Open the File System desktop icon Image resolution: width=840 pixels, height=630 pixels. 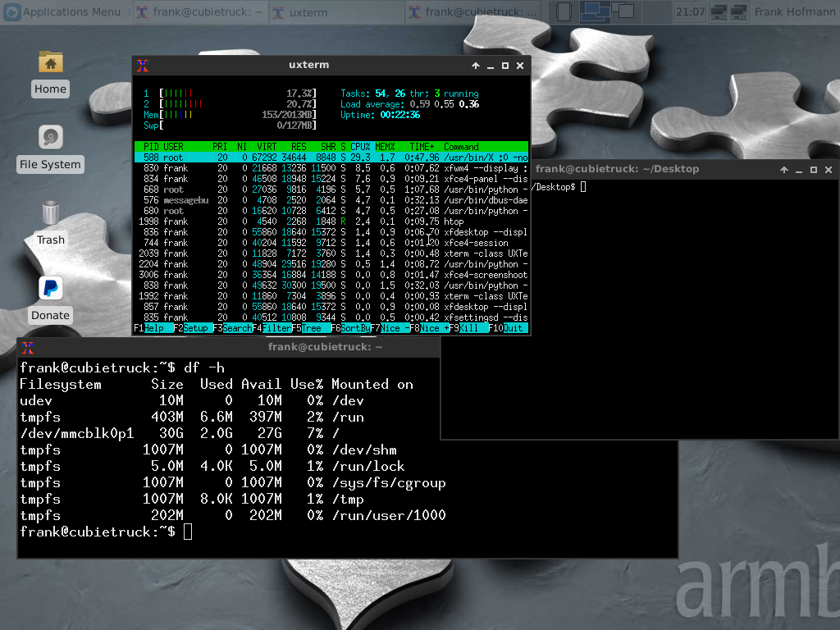(x=50, y=138)
